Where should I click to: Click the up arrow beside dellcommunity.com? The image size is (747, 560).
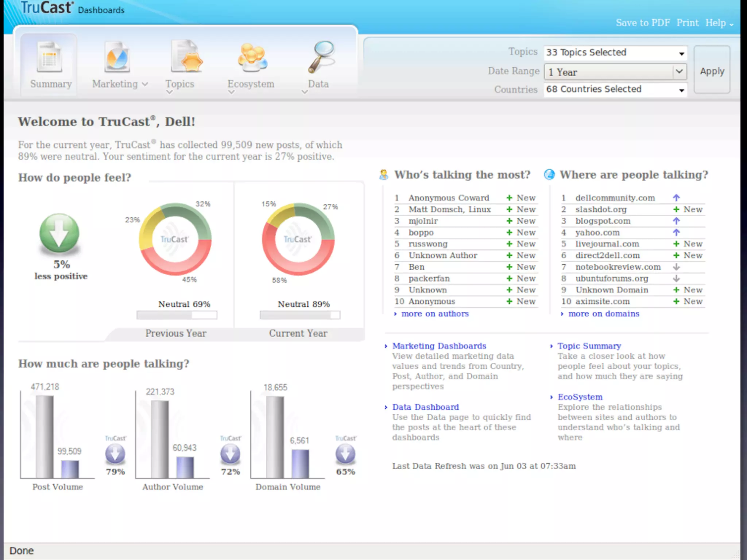point(676,198)
